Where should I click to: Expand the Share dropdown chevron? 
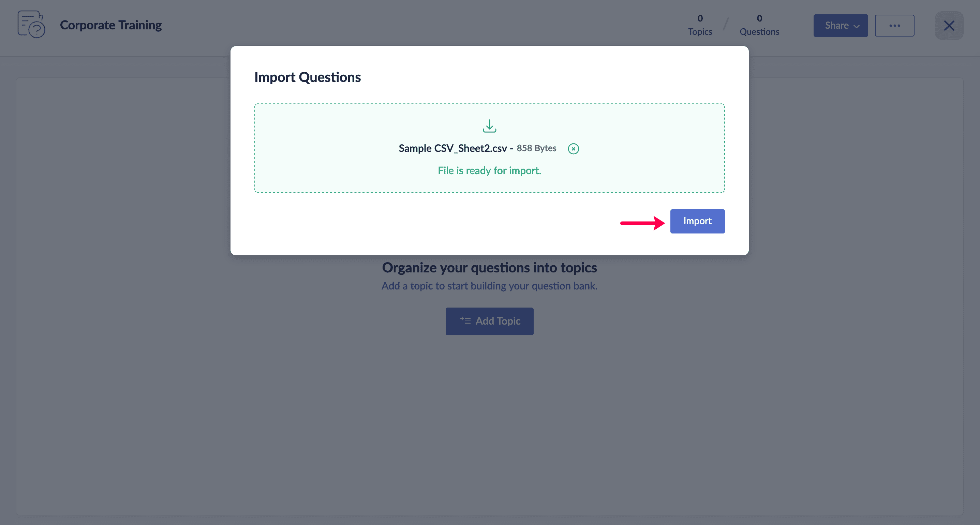pos(857,26)
